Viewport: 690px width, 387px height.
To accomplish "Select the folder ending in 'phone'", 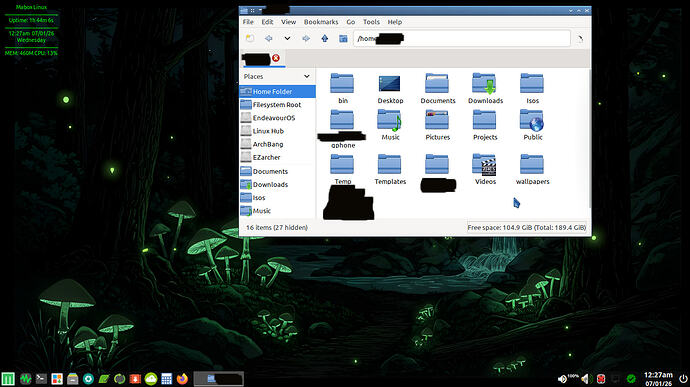I will [x=342, y=120].
